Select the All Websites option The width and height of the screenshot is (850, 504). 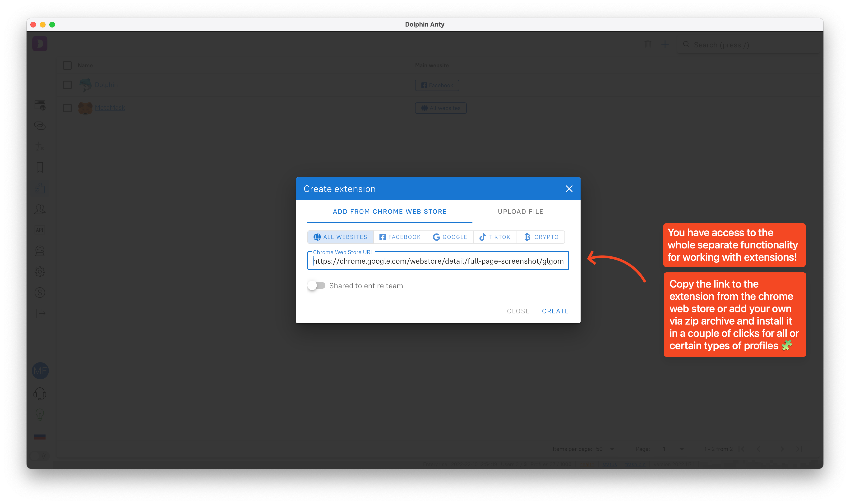click(x=340, y=237)
